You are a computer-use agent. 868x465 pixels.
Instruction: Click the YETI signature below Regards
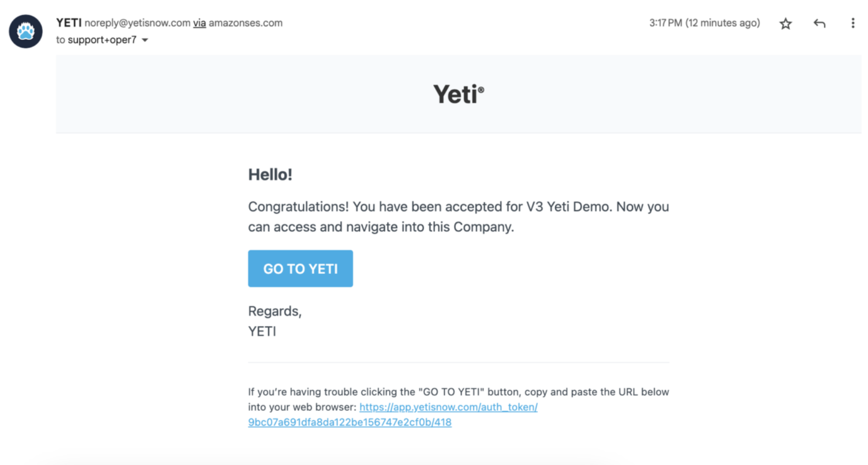pyautogui.click(x=262, y=332)
